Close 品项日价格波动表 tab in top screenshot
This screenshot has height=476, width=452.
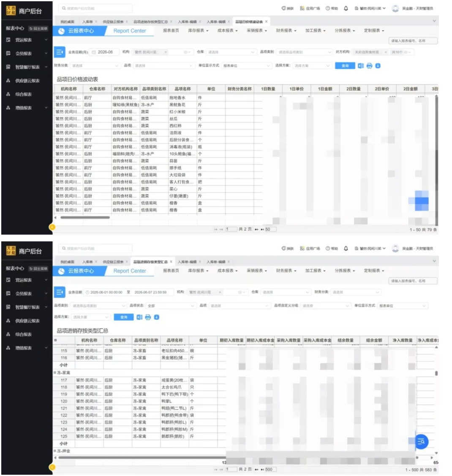266,22
